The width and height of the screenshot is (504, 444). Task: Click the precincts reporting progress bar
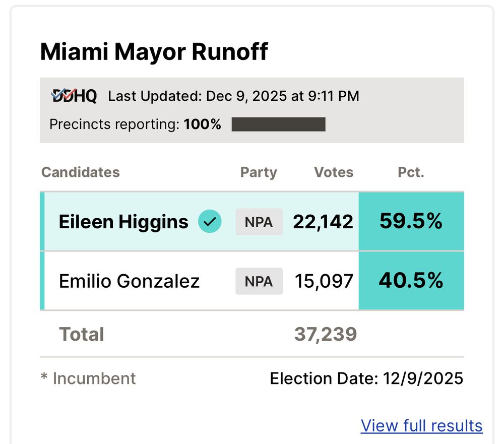click(x=278, y=124)
